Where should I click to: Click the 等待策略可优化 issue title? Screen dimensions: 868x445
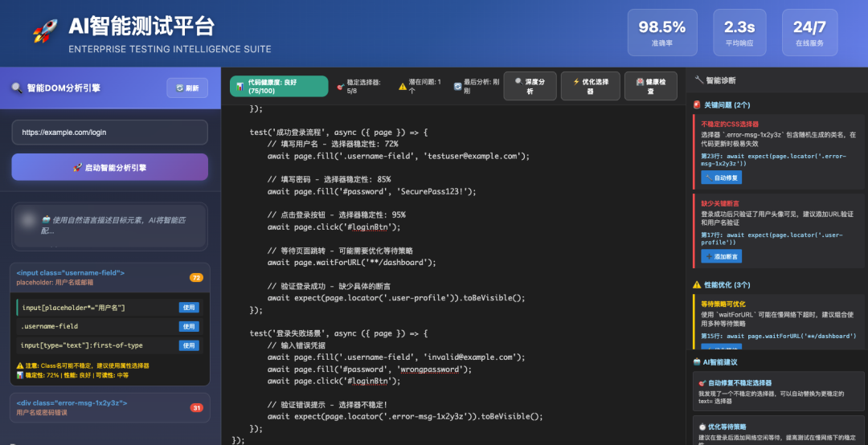pos(723,304)
